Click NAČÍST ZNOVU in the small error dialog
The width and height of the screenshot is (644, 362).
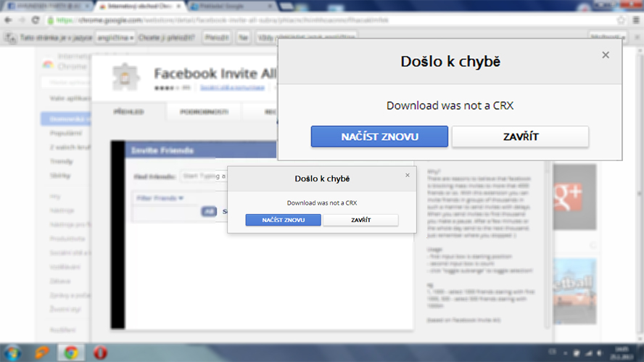click(x=283, y=220)
